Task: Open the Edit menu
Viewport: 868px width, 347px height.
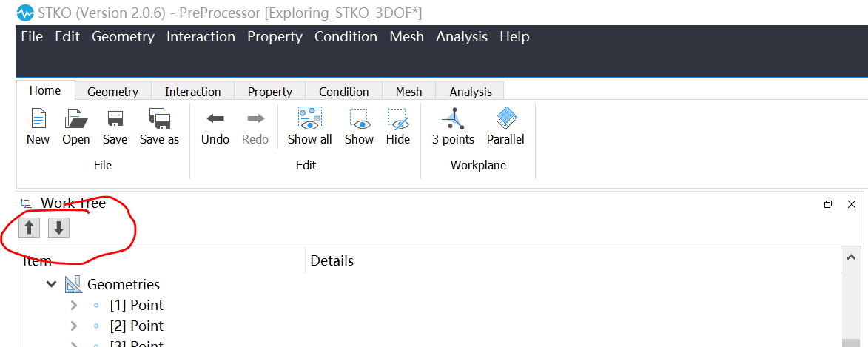Action: 67,36
